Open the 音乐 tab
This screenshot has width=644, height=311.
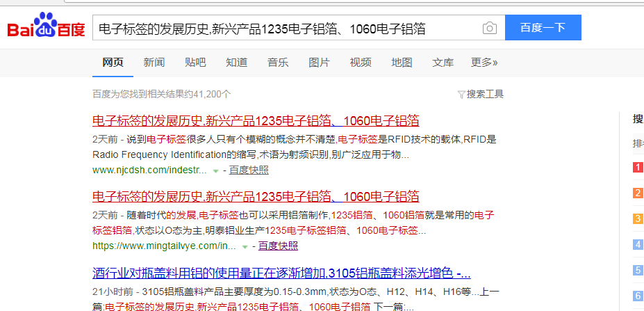278,63
